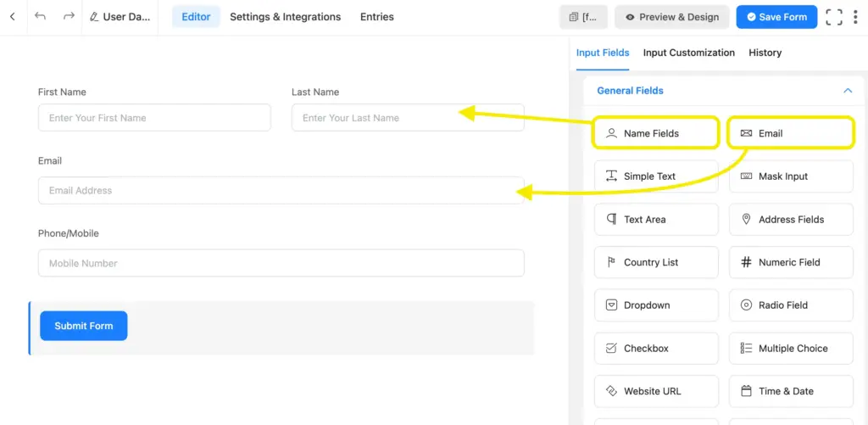Click the General Fields heading text
The height and width of the screenshot is (425, 868).
tap(630, 90)
